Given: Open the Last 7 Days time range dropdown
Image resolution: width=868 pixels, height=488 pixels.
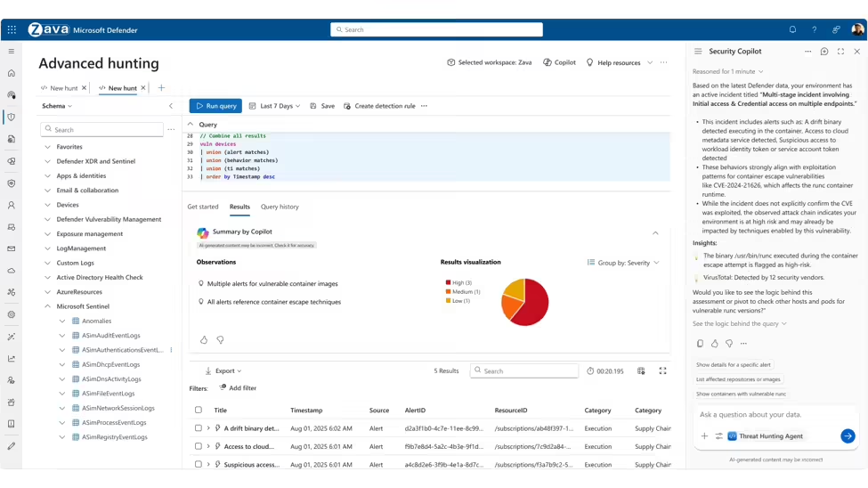Looking at the screenshot, I should [x=274, y=106].
